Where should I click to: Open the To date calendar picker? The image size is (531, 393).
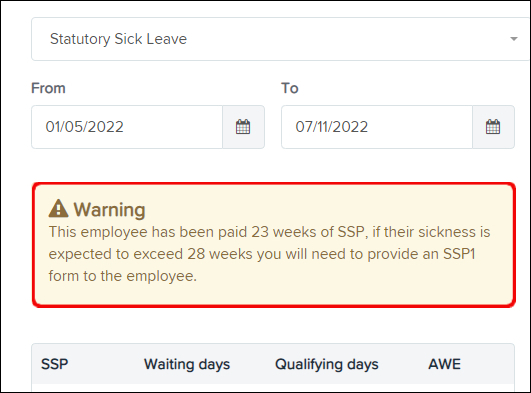point(493,127)
